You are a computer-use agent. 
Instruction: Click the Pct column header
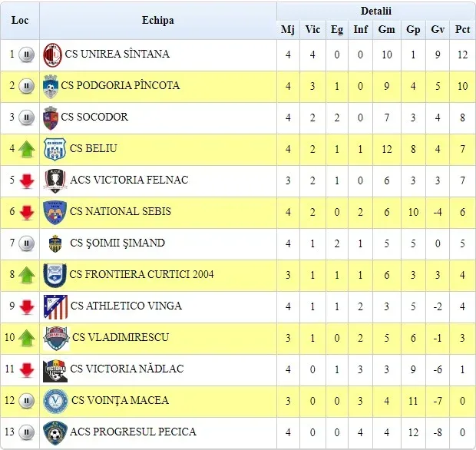pos(462,29)
